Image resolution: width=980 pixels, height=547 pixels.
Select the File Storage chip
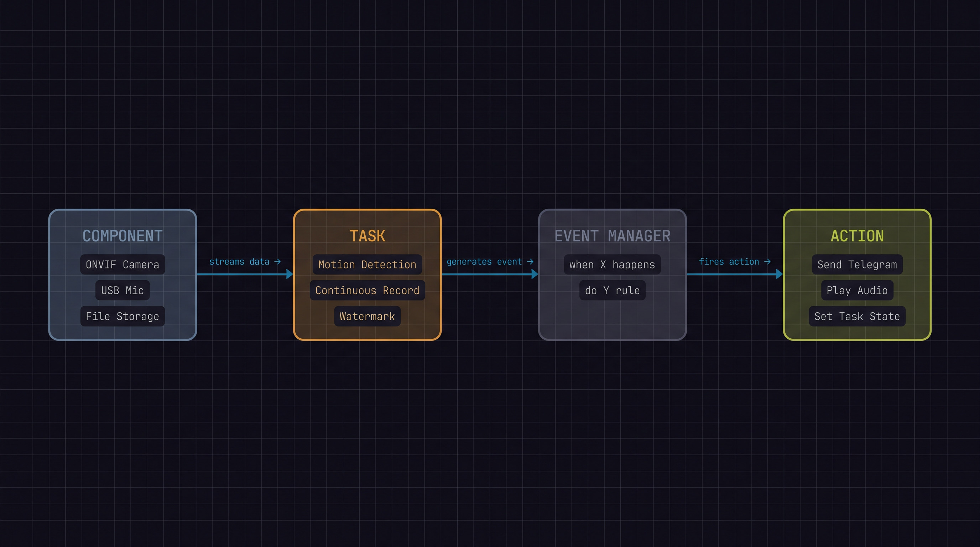[x=123, y=316]
